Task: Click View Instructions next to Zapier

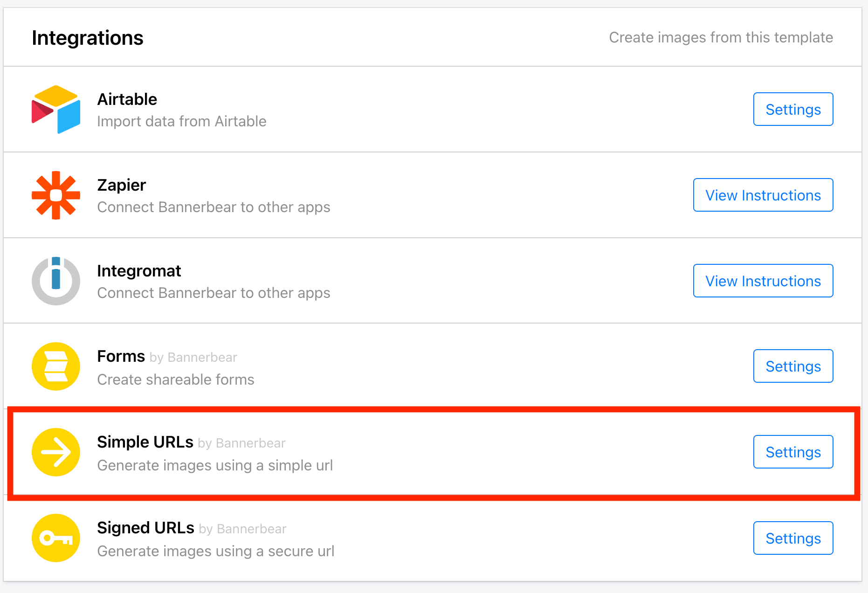Action: [x=763, y=195]
